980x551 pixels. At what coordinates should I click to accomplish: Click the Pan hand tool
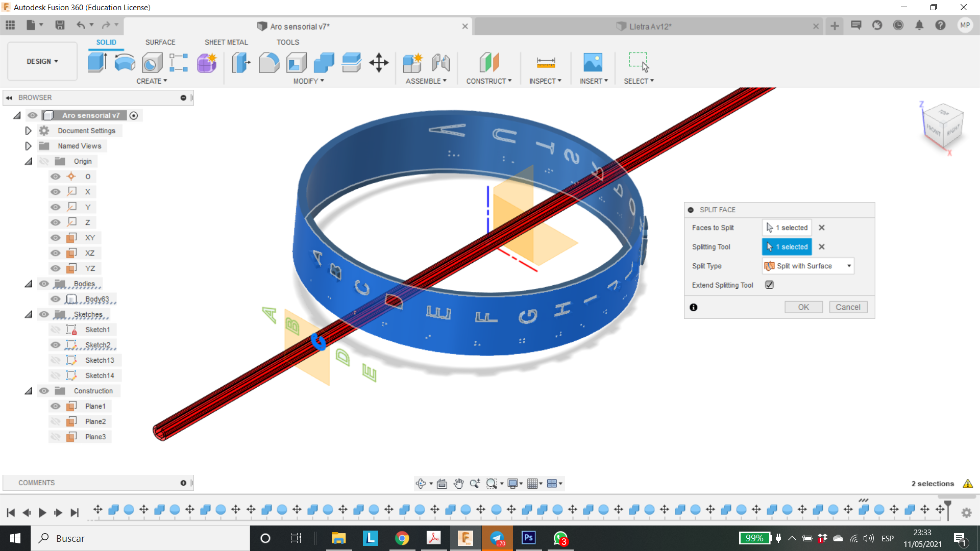point(458,484)
